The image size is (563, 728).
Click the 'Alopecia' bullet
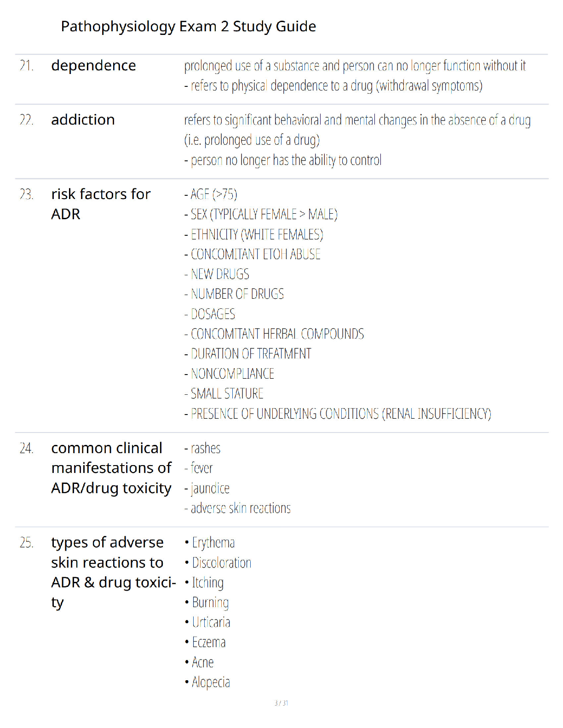pos(207,682)
